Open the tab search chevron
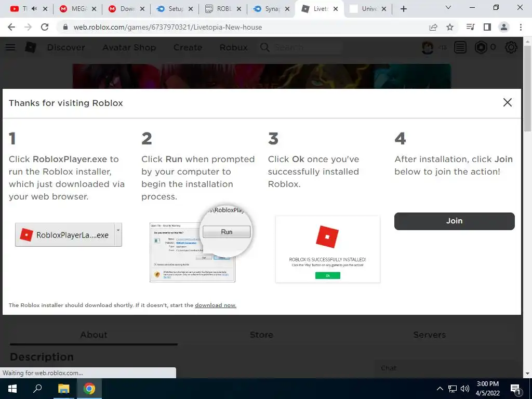 coord(448,7)
